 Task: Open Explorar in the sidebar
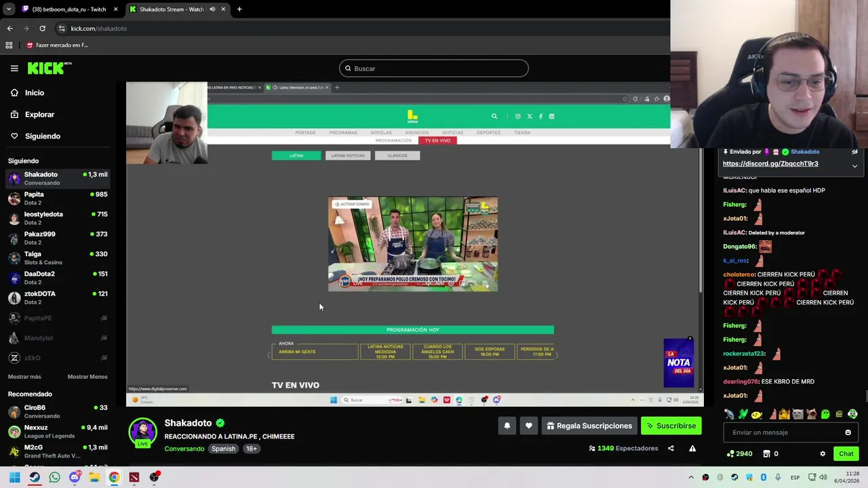39,115
